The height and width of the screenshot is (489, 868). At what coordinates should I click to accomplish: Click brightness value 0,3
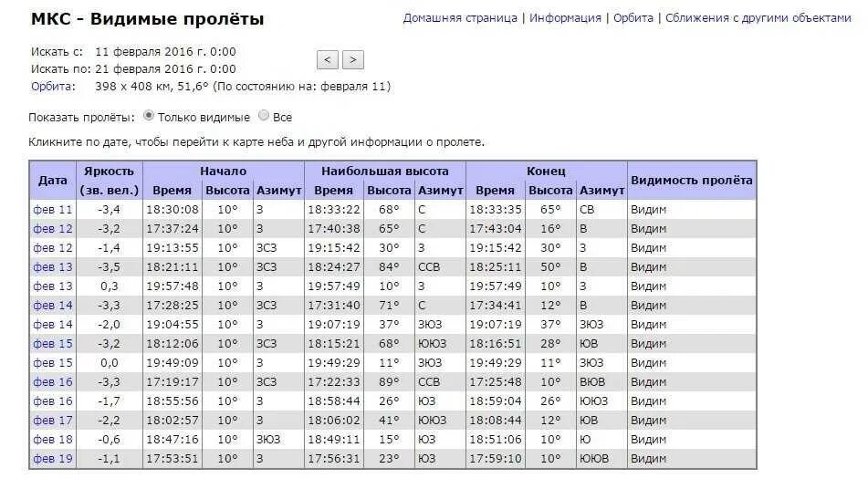pos(109,286)
